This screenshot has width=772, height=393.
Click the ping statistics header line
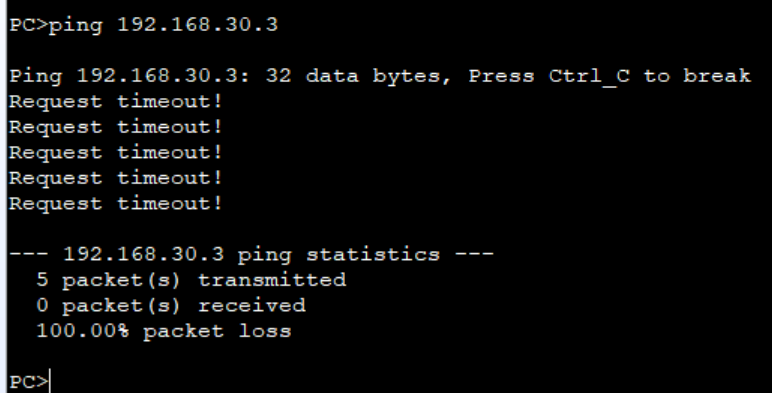tap(252, 255)
